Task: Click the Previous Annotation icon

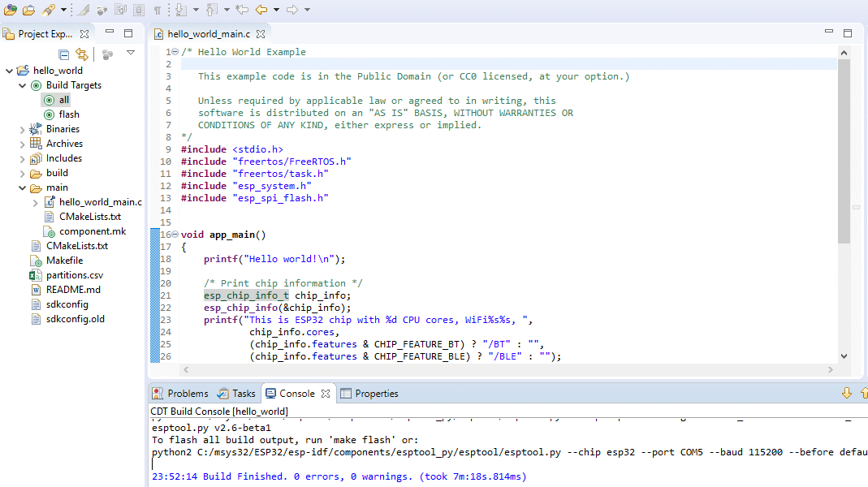Action: 212,10
